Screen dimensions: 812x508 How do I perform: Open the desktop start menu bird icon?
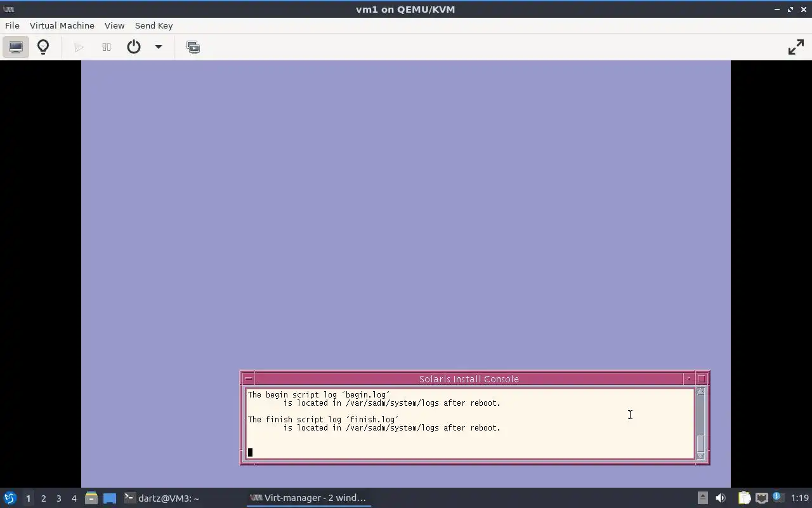[10, 498]
